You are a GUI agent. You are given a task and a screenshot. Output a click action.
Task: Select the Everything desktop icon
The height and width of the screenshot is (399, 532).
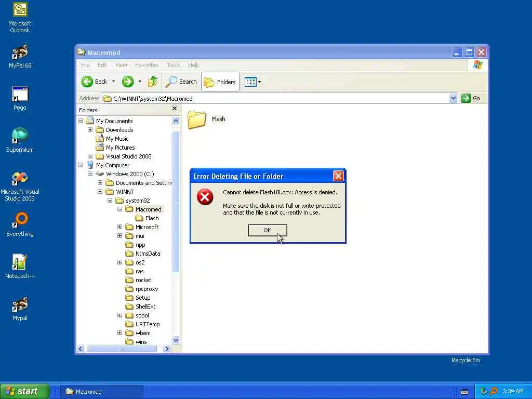20,224
